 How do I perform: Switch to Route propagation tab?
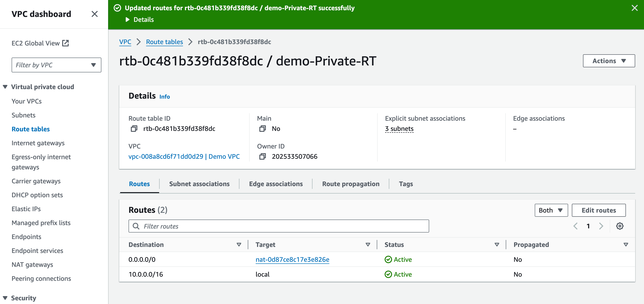tap(351, 184)
